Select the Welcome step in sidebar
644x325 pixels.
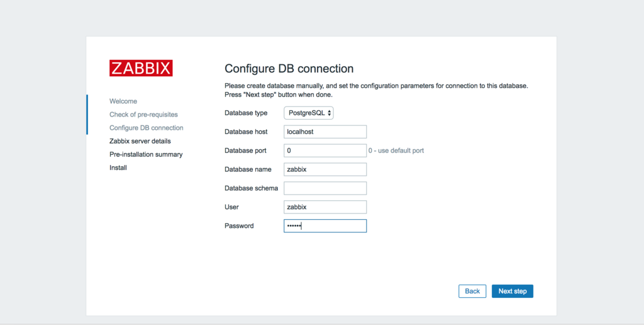123,101
